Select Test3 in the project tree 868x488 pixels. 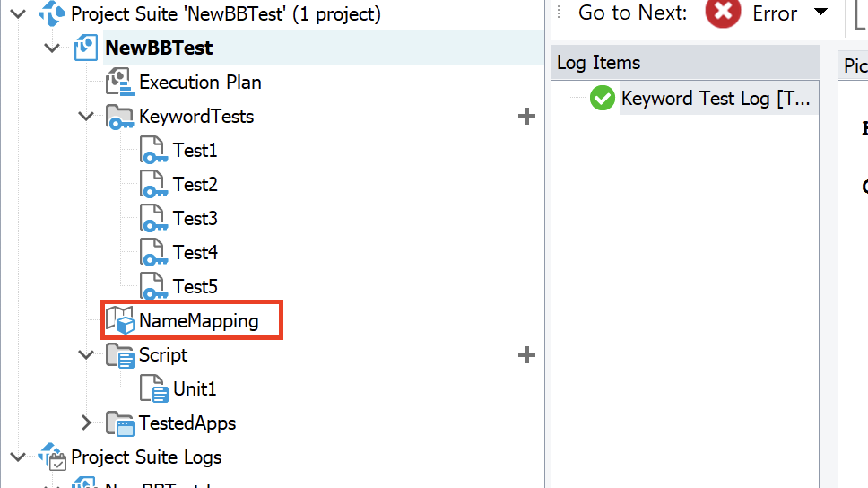tap(195, 219)
